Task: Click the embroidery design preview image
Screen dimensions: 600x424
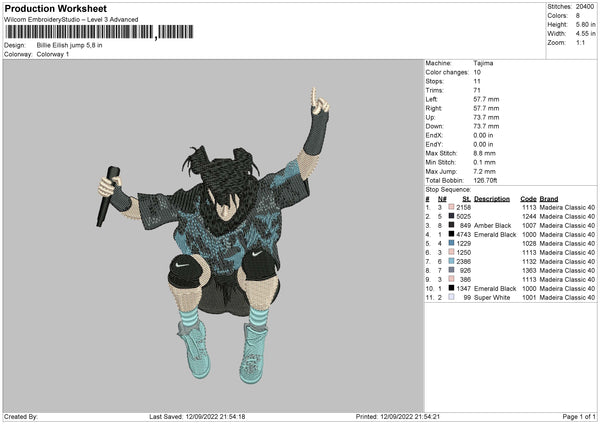Action: click(x=213, y=236)
